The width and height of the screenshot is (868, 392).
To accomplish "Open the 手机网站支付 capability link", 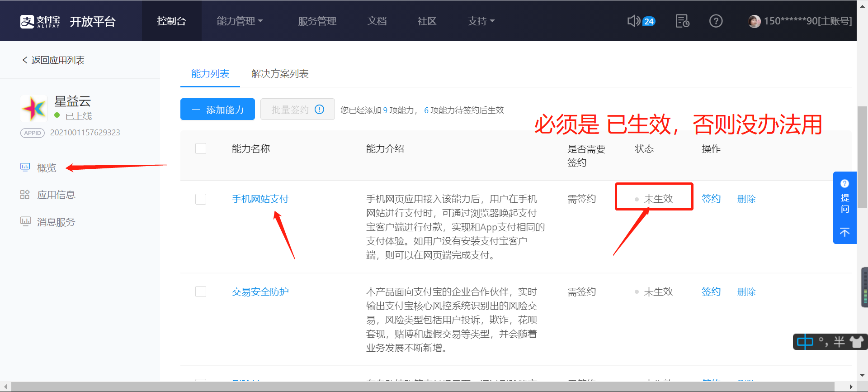I will click(260, 199).
